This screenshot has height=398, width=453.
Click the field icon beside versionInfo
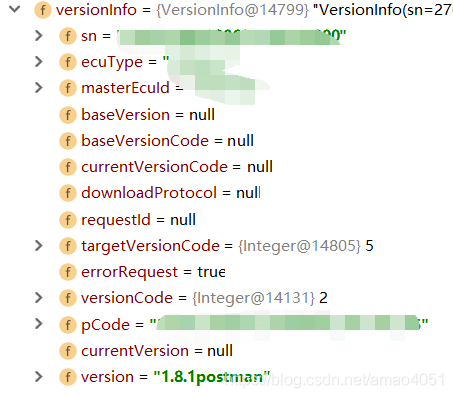43,10
